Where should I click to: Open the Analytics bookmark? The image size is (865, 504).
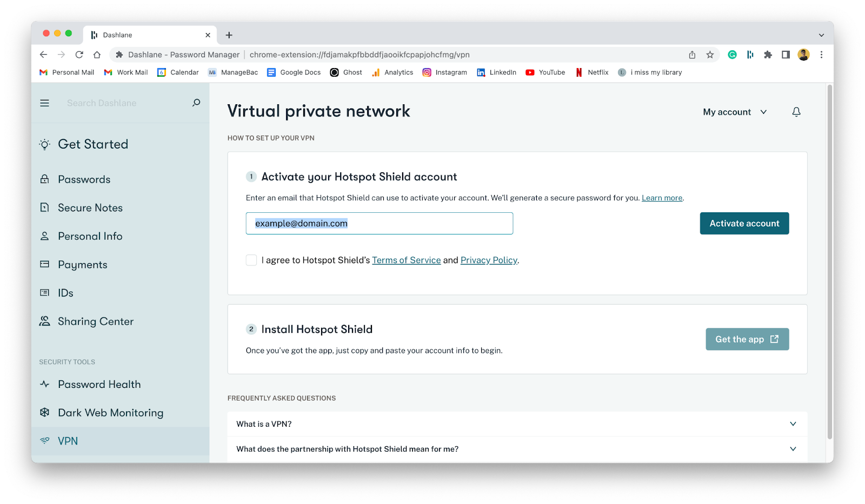click(392, 72)
